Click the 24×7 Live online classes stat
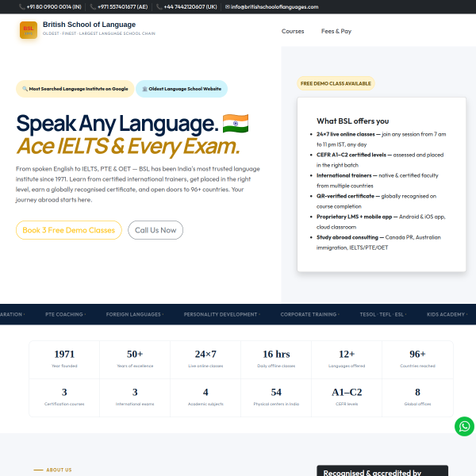This screenshot has height=476, width=476. coord(205,359)
